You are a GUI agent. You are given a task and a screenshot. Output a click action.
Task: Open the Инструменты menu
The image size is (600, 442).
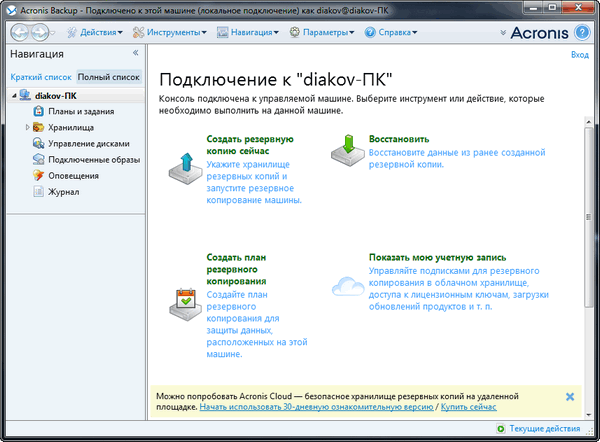pyautogui.click(x=176, y=33)
